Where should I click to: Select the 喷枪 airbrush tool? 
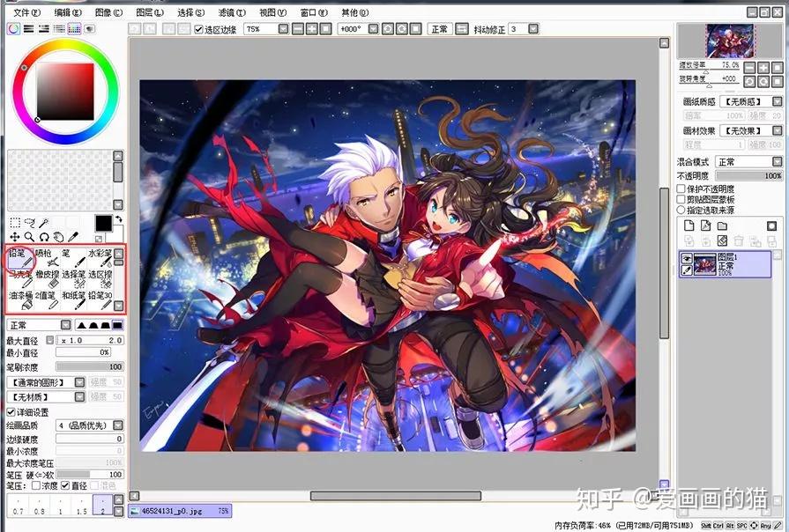(x=48, y=257)
